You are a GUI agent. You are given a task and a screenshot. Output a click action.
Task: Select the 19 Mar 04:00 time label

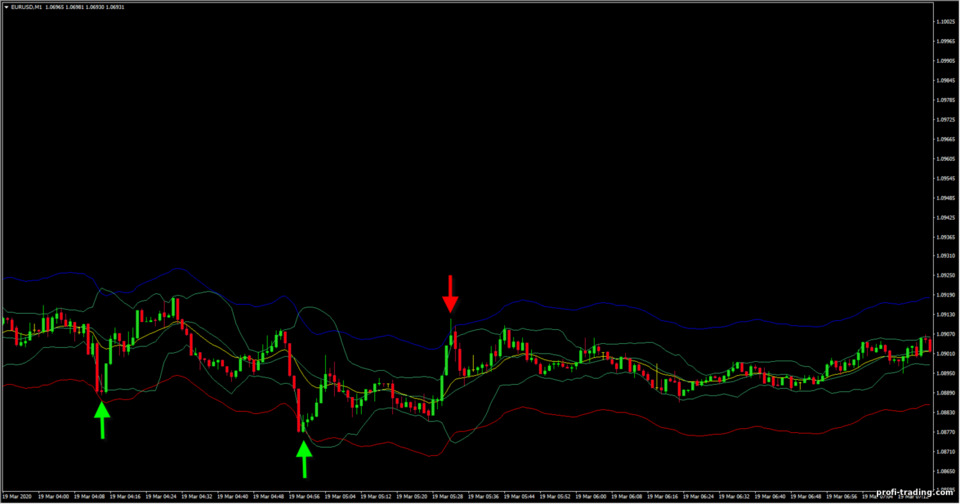(54, 497)
